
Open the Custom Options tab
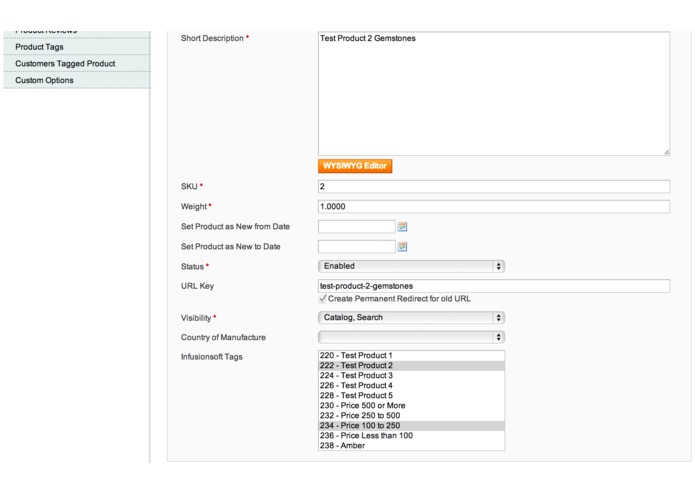click(x=77, y=80)
